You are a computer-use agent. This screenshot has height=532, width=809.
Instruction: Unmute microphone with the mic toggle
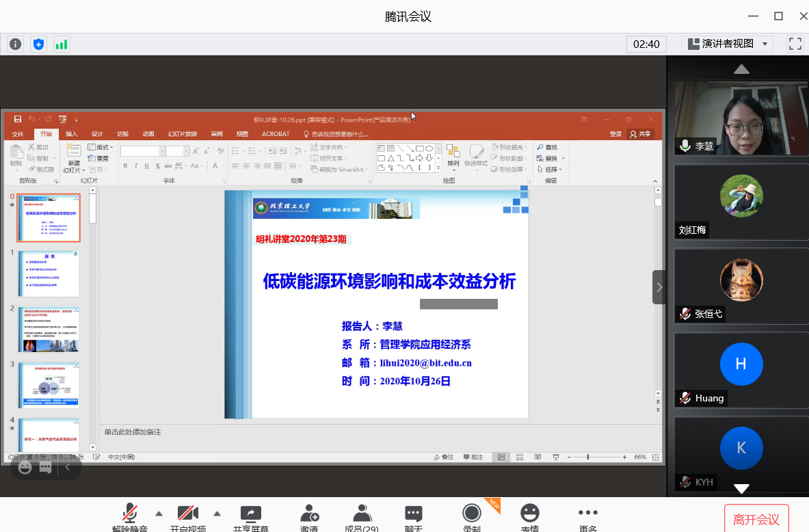pos(129,514)
